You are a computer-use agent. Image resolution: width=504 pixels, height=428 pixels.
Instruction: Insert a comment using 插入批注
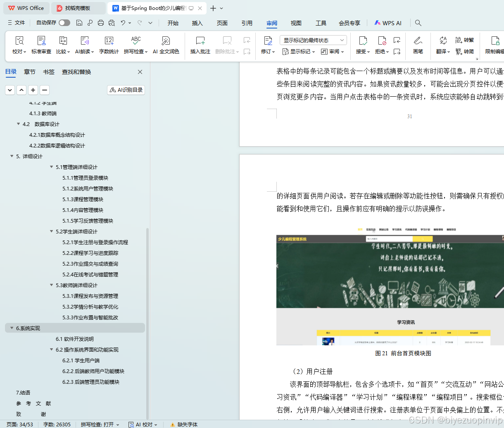point(200,45)
